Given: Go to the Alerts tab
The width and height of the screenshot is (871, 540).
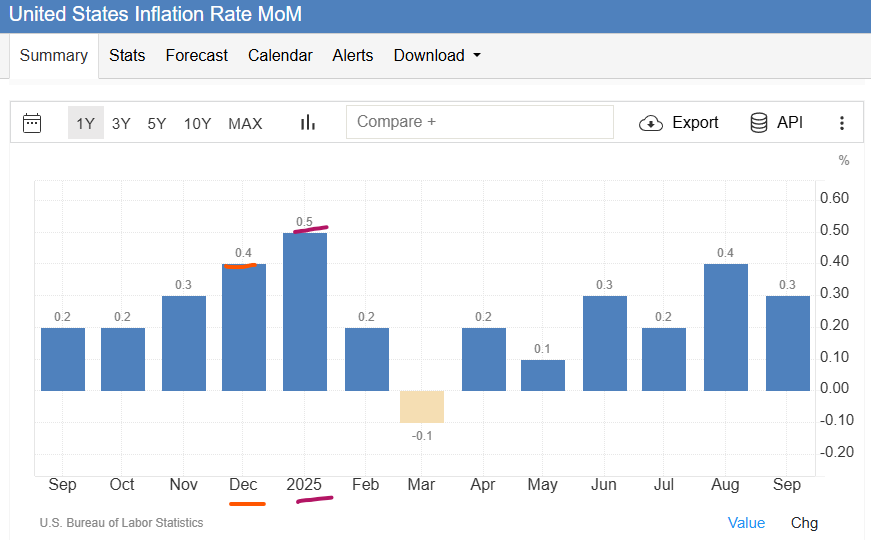Looking at the screenshot, I should pyautogui.click(x=353, y=56).
